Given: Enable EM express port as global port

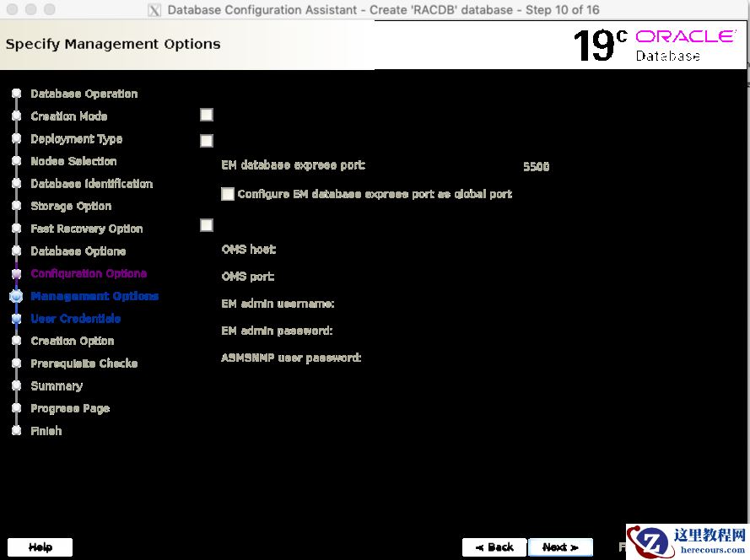Looking at the screenshot, I should pyautogui.click(x=228, y=194).
